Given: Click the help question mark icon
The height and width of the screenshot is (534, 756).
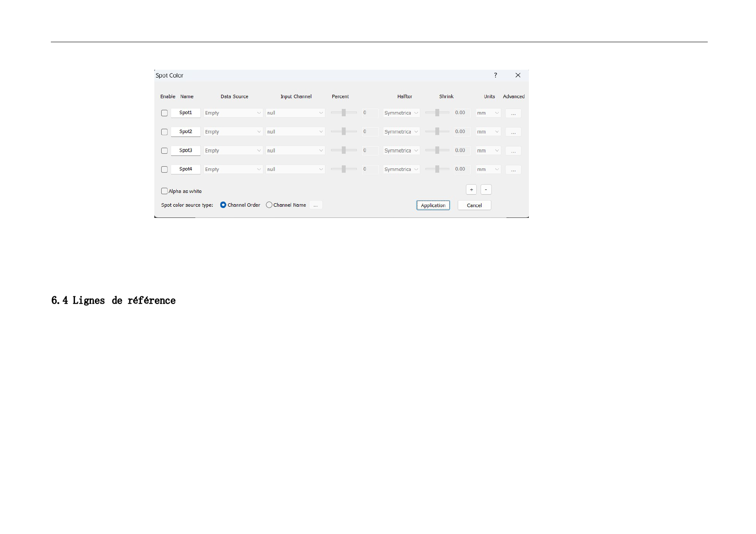Looking at the screenshot, I should pyautogui.click(x=495, y=75).
